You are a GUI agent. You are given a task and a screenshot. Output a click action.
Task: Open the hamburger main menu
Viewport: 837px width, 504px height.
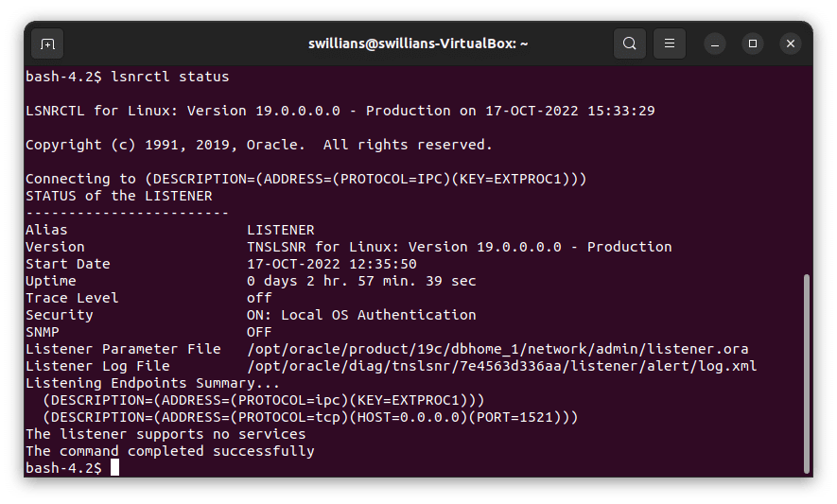click(669, 43)
